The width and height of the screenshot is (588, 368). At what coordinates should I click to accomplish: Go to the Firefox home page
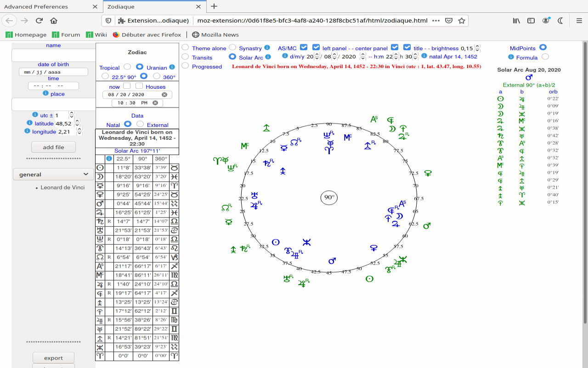(x=54, y=21)
